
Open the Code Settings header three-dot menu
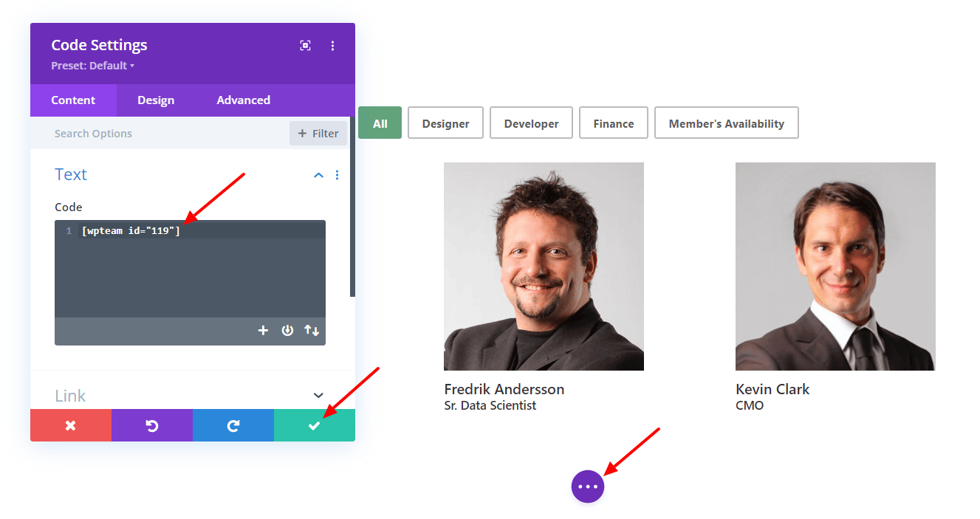coord(332,46)
